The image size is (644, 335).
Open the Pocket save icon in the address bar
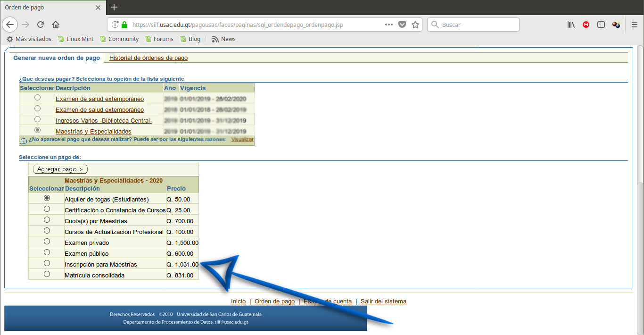click(402, 25)
